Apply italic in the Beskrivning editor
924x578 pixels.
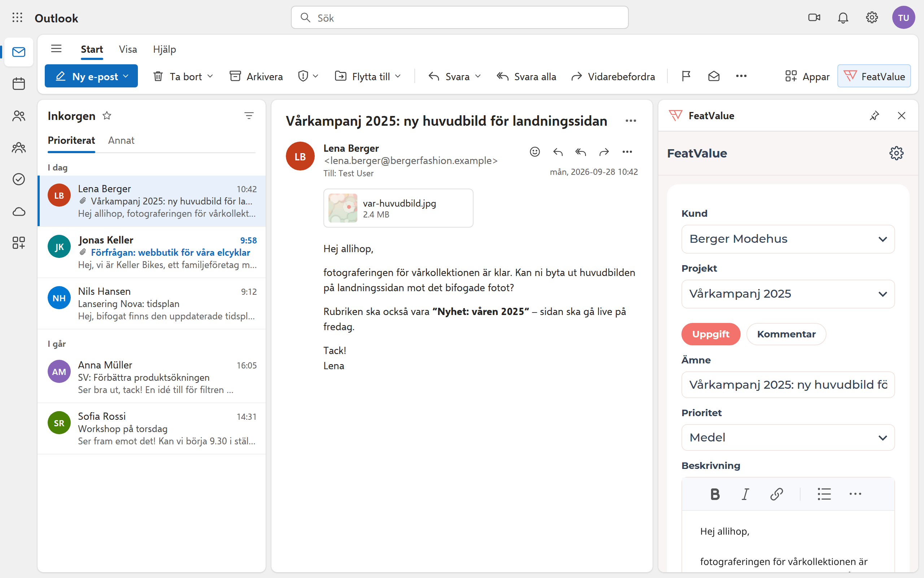(x=745, y=494)
